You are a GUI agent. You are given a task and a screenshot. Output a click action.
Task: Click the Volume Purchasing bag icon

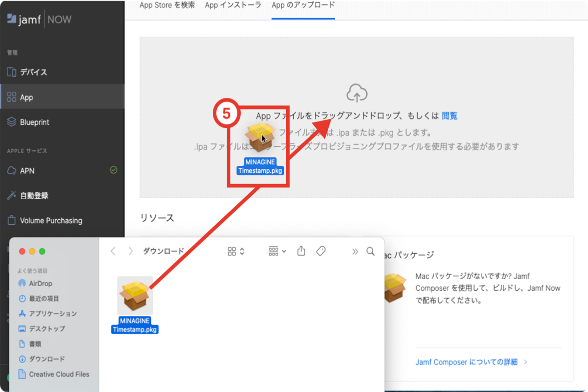point(11,220)
